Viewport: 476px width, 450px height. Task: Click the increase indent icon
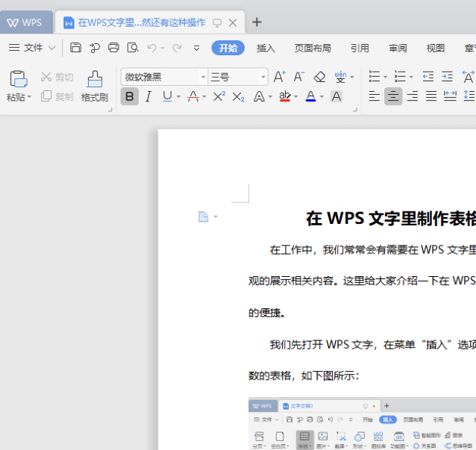[447, 76]
